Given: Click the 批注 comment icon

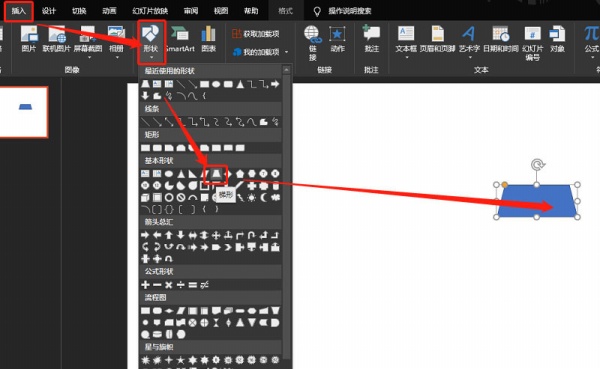Looking at the screenshot, I should pyautogui.click(x=371, y=39).
